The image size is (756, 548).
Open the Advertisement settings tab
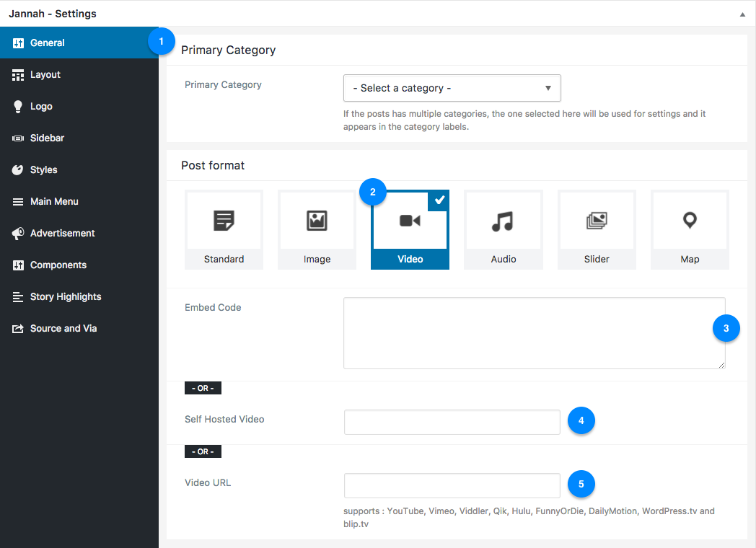[x=79, y=234]
